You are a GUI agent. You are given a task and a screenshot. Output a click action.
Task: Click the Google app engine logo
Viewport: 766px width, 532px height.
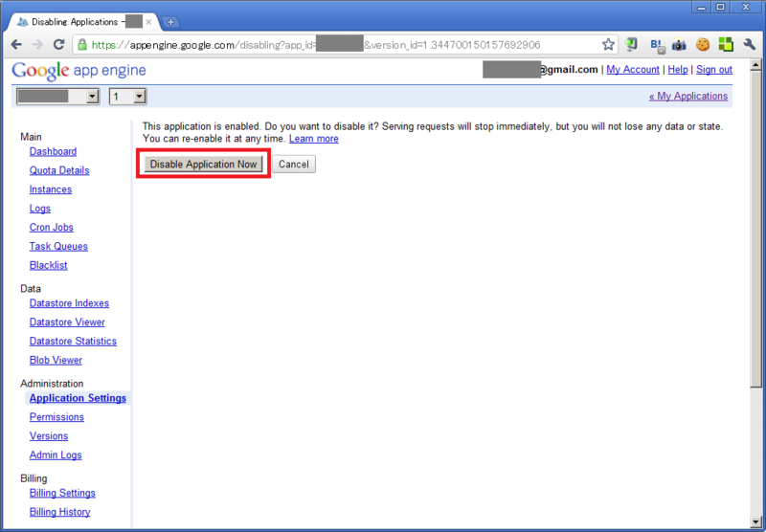[x=79, y=70]
